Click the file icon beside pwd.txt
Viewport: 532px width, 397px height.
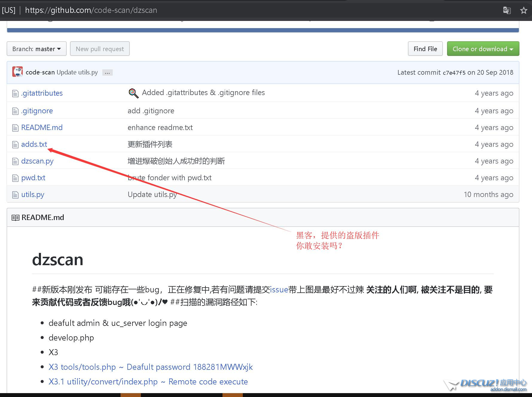(x=15, y=178)
